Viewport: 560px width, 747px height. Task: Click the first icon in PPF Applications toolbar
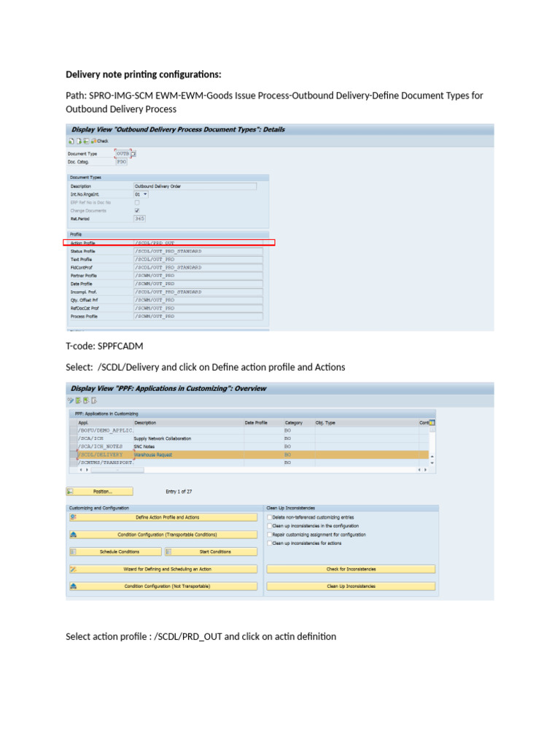pos(71,400)
